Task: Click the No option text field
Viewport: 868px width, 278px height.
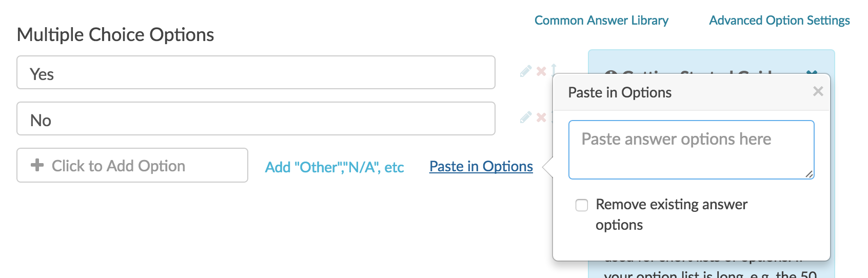Action: (x=255, y=119)
